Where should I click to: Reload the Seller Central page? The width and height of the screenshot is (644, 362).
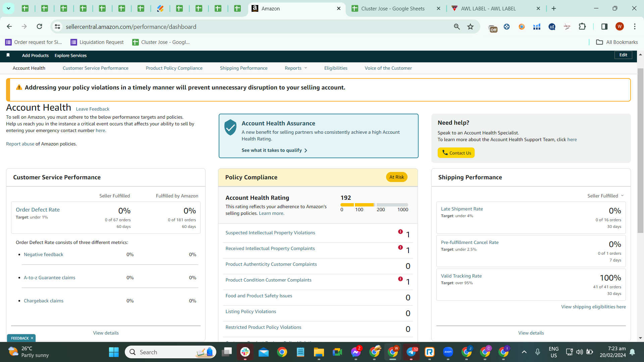40,26
